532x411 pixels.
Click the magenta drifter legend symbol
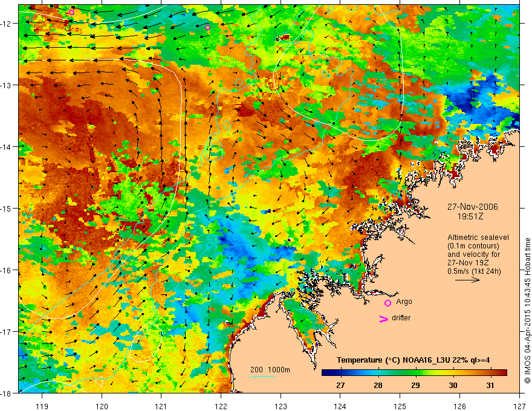click(383, 319)
